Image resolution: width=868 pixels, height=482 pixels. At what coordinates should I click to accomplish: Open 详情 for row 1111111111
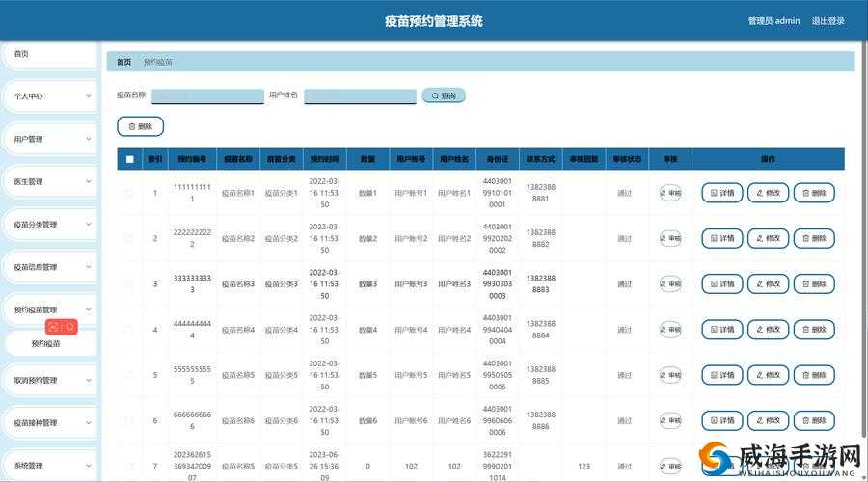coord(721,193)
